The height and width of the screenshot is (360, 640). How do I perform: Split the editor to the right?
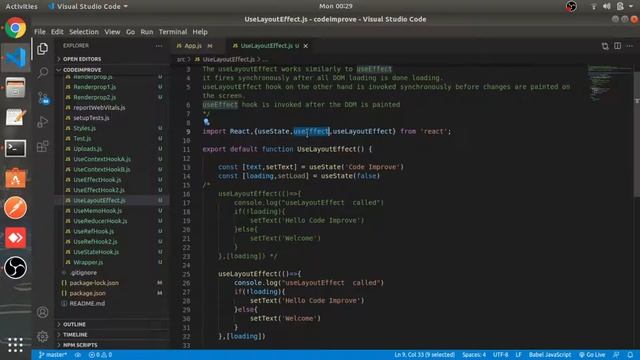pos(618,46)
